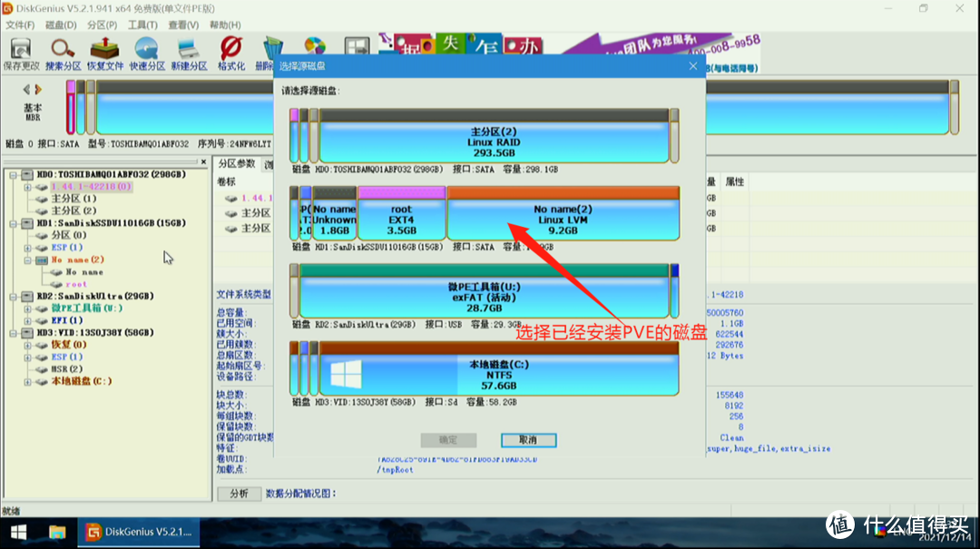
Task: Select MSR (2) partition under HD3
Action: tap(67, 369)
